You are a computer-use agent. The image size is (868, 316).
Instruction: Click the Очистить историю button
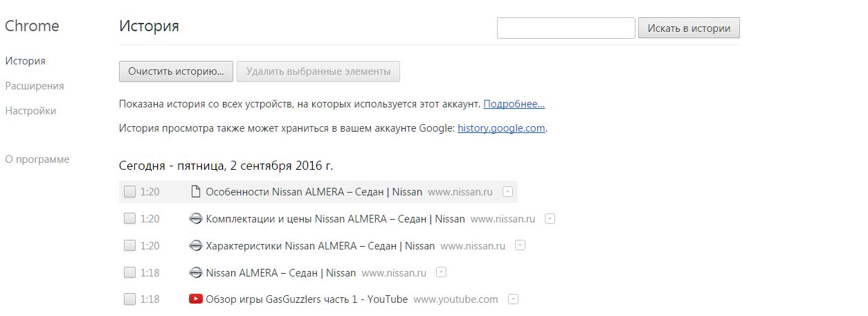[176, 71]
